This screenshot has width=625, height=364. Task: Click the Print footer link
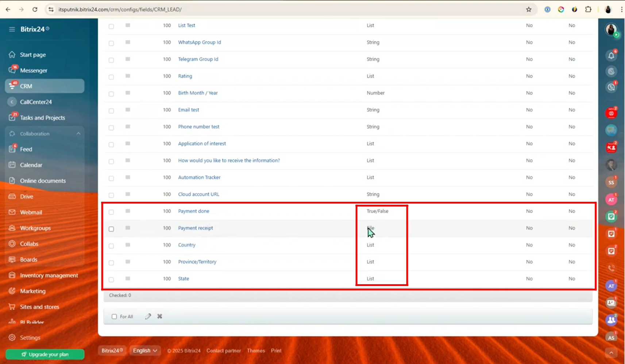pos(276,351)
